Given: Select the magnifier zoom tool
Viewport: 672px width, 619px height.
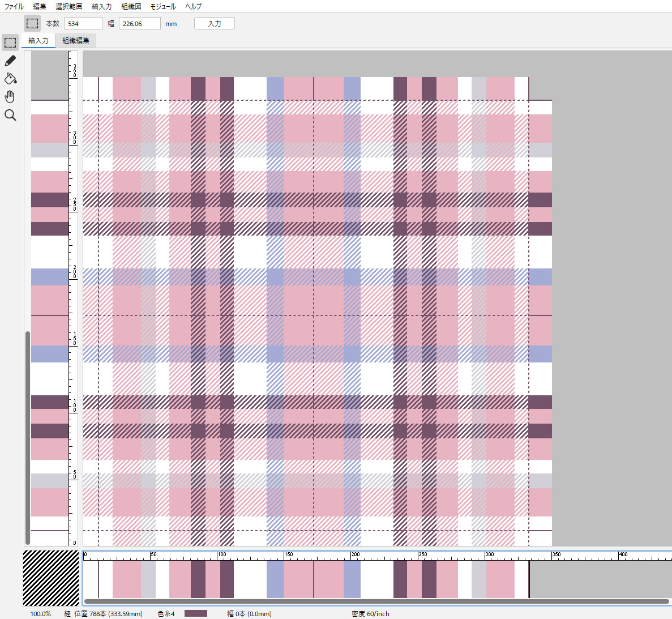Looking at the screenshot, I should pos(10,116).
